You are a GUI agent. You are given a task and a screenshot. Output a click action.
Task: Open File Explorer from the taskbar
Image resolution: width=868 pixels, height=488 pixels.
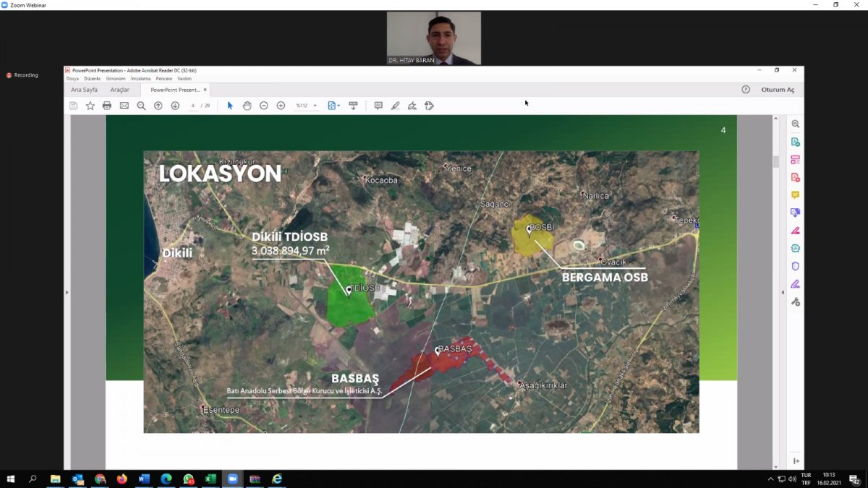click(x=55, y=479)
